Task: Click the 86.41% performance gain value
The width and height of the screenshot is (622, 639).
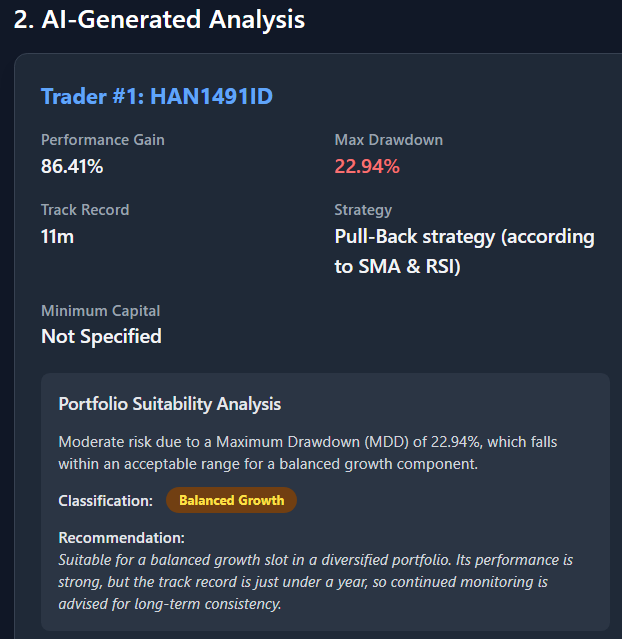Action: point(72,166)
